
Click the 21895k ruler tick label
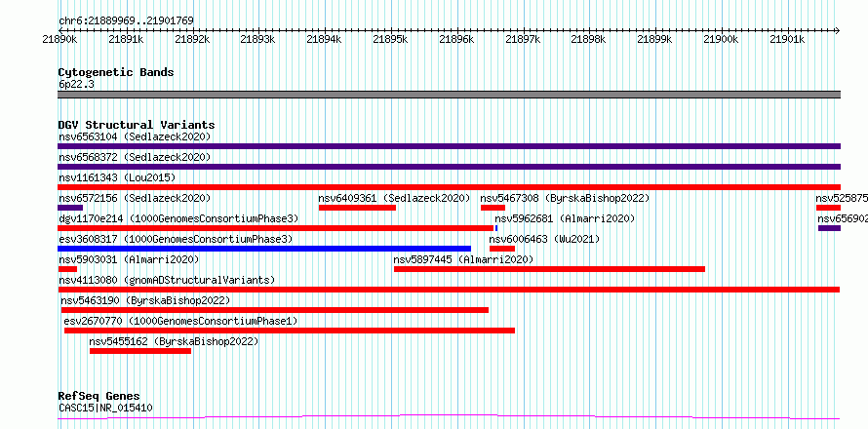click(x=390, y=39)
